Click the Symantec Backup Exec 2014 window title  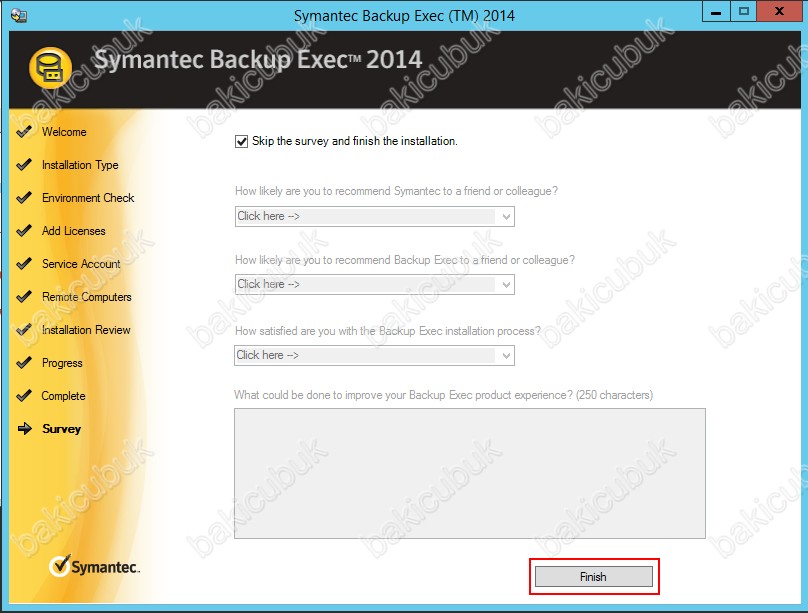[x=404, y=15]
